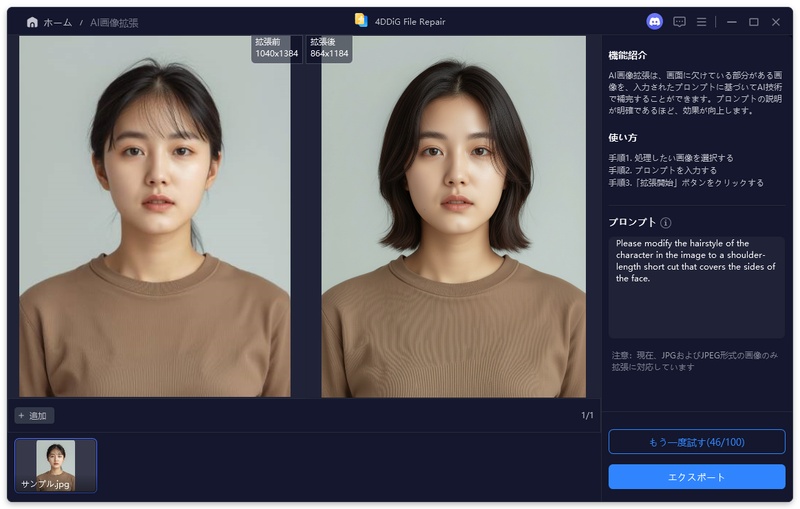Click the 追加 add image button

coord(34,416)
